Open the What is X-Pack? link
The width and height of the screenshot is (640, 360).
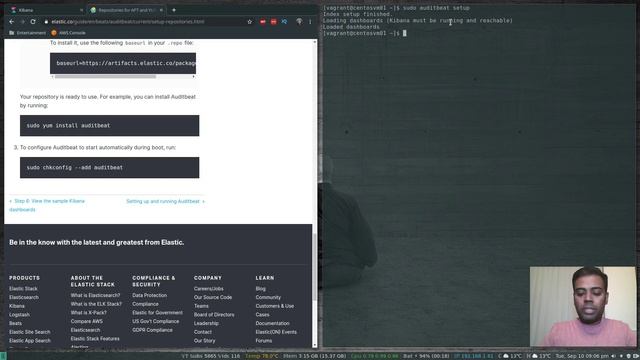pos(89,313)
